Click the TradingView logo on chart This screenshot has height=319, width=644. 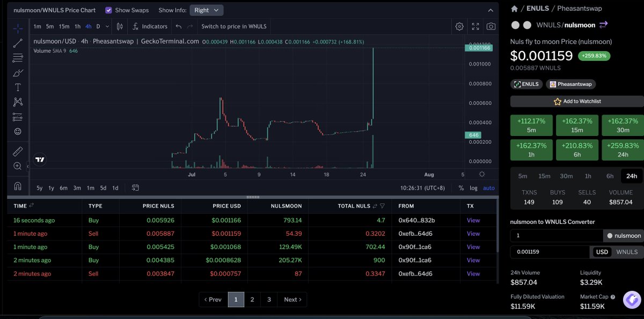[40, 160]
